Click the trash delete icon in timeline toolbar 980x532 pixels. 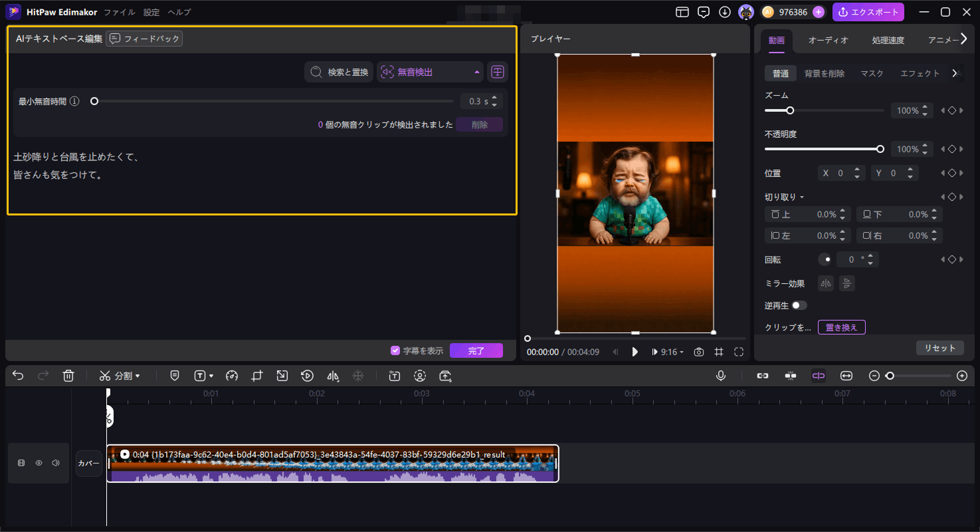tap(68, 376)
